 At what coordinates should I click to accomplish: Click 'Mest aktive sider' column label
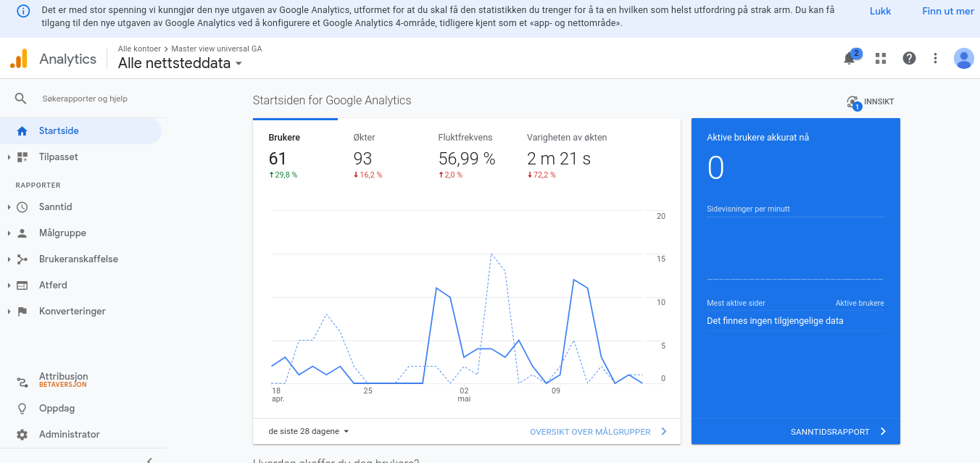coord(736,303)
